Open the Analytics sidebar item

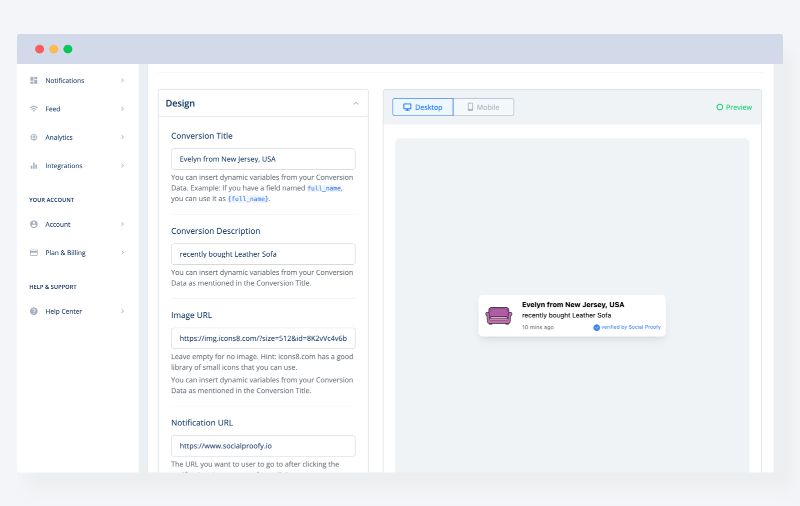(78, 137)
